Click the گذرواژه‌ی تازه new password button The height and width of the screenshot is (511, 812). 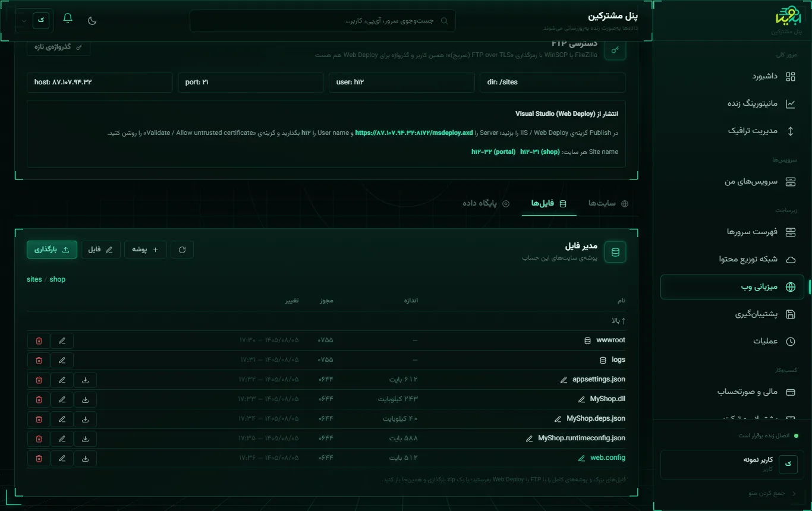coord(58,47)
